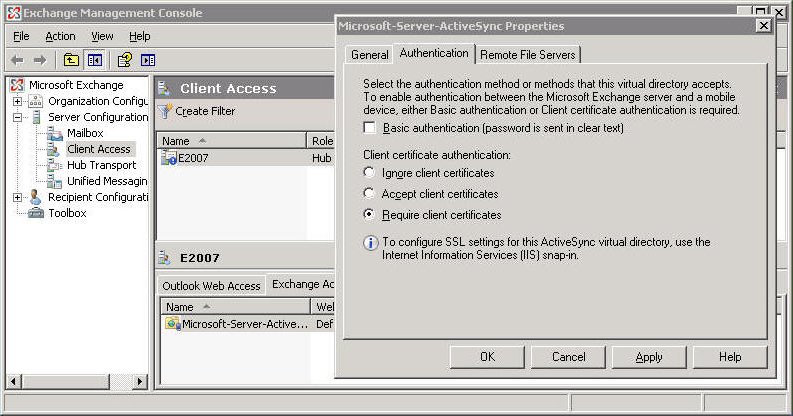Click the dialog Help button
This screenshot has width=793, height=416.
[x=730, y=357]
